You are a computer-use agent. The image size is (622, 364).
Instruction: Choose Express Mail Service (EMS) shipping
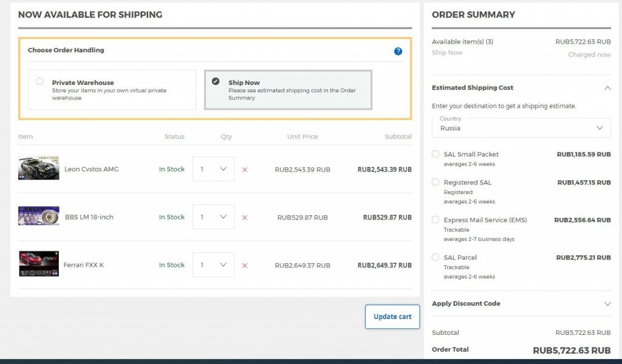(x=436, y=220)
